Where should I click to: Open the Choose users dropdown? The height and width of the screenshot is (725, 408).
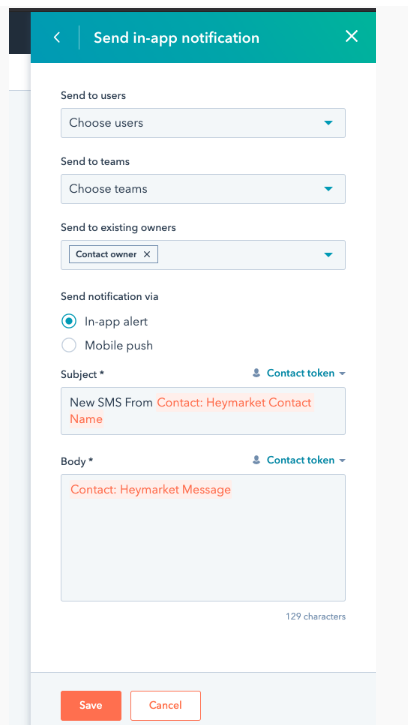[203, 123]
